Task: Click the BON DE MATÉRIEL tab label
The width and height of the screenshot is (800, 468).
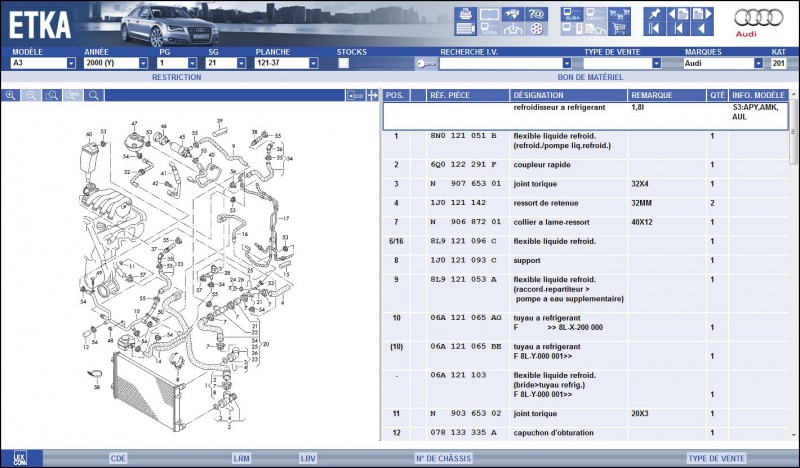Action: click(590, 77)
